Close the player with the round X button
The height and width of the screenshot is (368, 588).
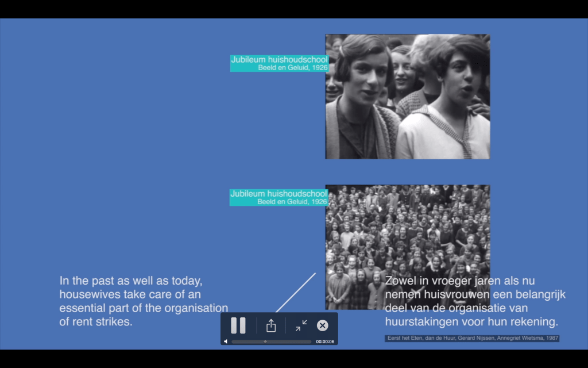323,326
